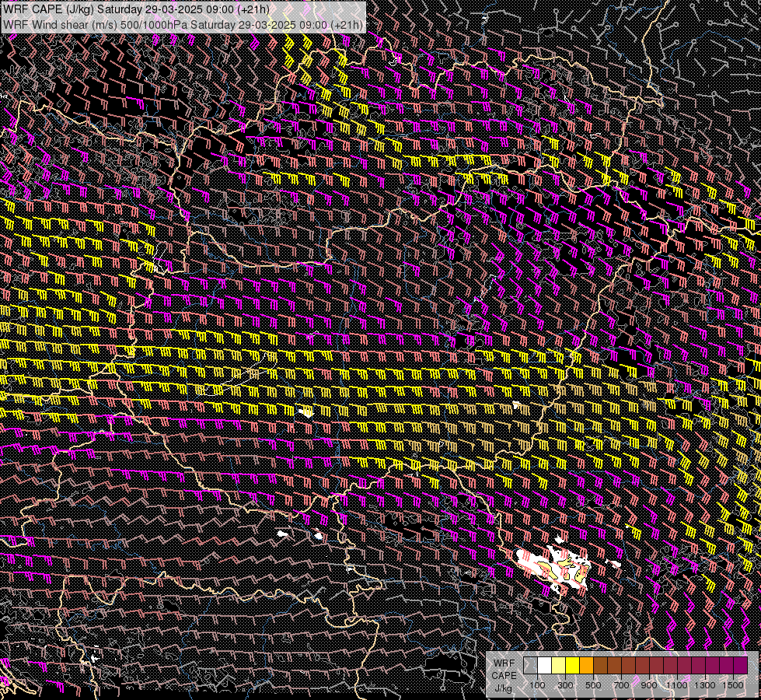Click the 100 legend value
This screenshot has width=761, height=700.
coord(537,685)
